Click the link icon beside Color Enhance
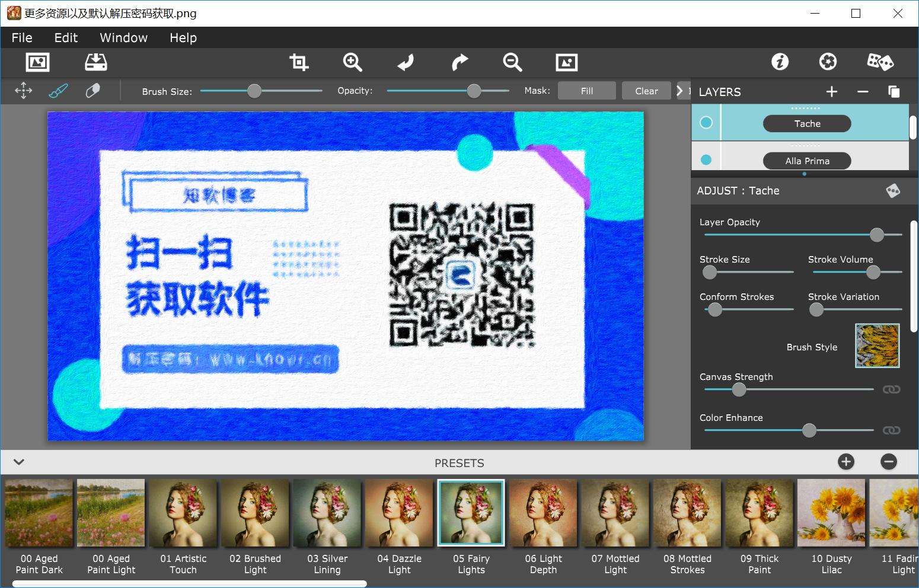The image size is (919, 588). [x=892, y=430]
